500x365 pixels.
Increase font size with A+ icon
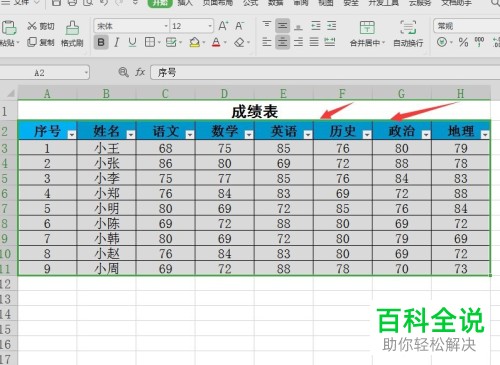[x=223, y=26]
